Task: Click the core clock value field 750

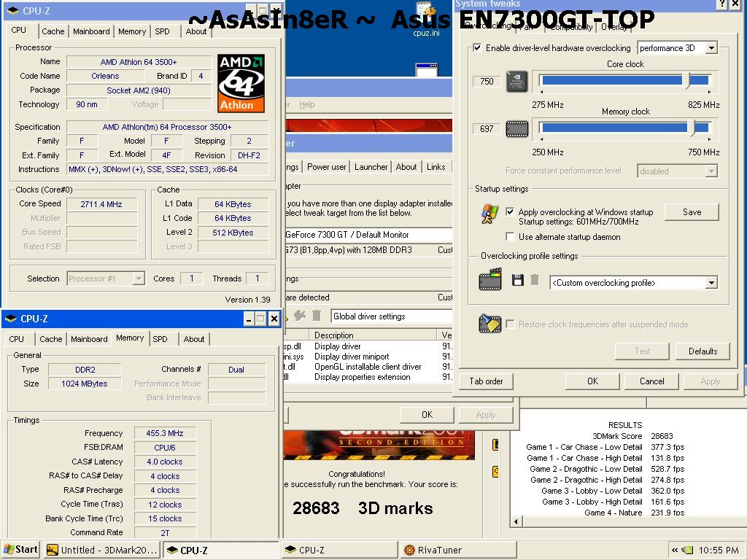Action: click(487, 82)
